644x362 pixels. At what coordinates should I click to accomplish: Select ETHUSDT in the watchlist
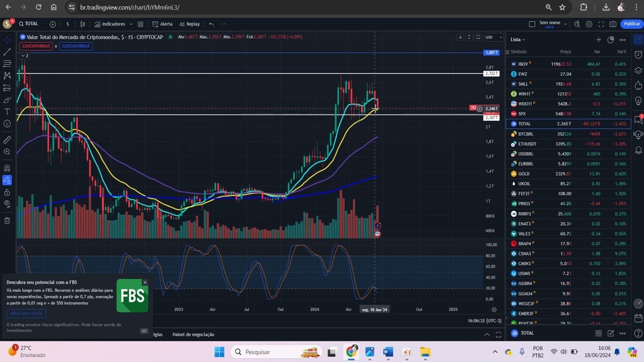[x=569, y=144]
